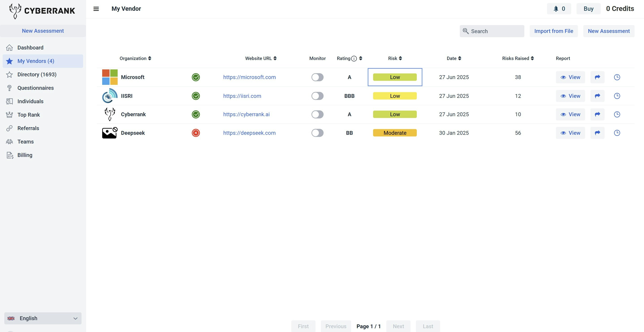644x332 pixels.
Task: Click the IISRI logo thumbnail
Action: [x=110, y=96]
